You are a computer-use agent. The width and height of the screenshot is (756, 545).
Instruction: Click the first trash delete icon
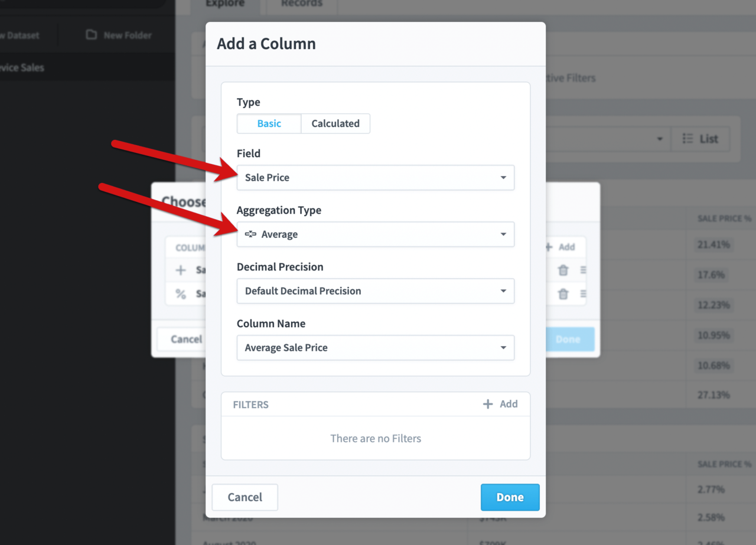tap(563, 270)
